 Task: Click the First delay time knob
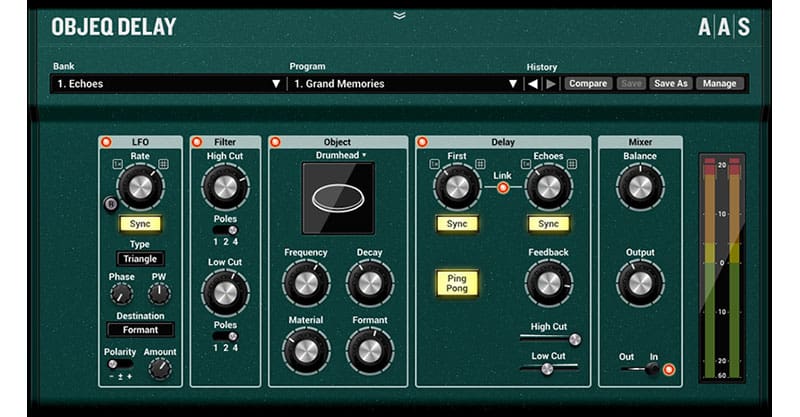[x=457, y=187]
